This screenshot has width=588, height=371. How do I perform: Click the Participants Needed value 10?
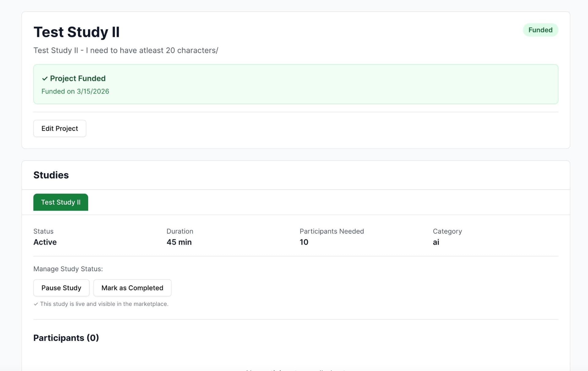(x=304, y=242)
